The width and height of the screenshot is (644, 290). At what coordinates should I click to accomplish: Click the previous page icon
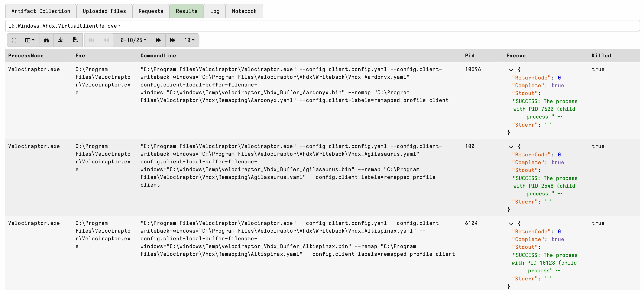point(106,40)
